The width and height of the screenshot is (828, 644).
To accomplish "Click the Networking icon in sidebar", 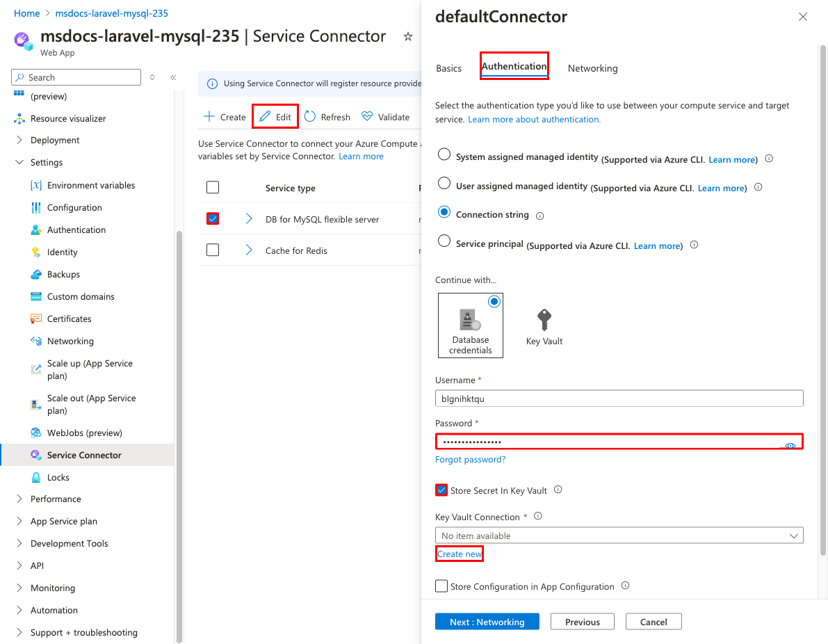I will point(36,341).
